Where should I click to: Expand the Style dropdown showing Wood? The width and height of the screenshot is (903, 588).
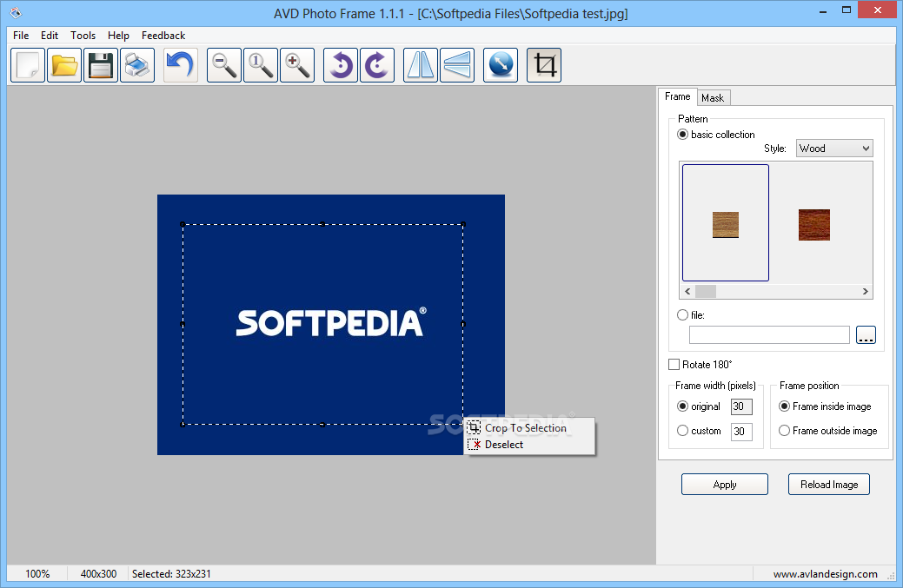[834, 149]
